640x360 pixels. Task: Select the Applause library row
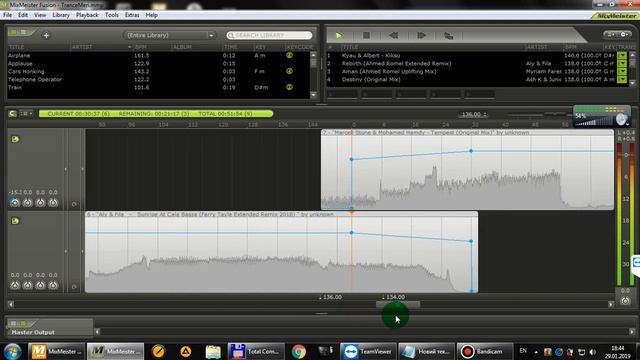click(x=158, y=63)
